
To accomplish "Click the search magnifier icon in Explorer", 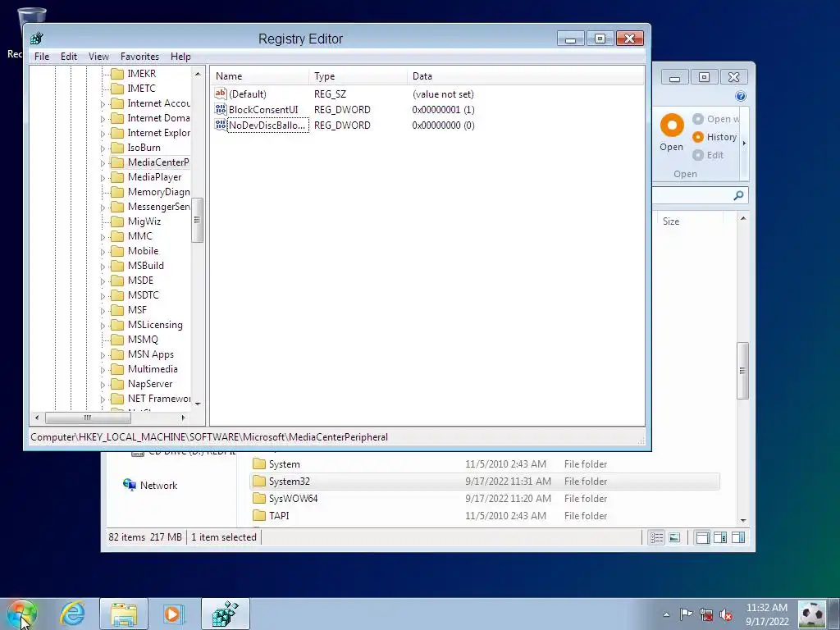I will pyautogui.click(x=739, y=195).
